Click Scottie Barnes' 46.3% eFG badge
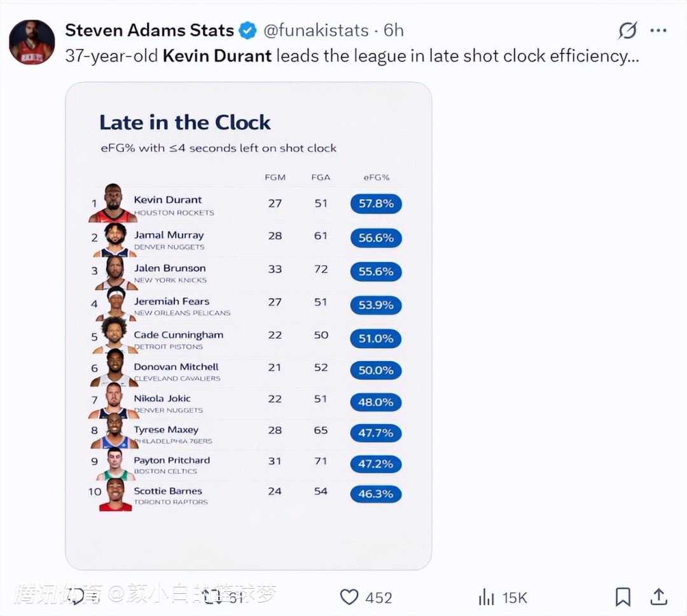Viewport: 687px width, 616px height. click(376, 494)
